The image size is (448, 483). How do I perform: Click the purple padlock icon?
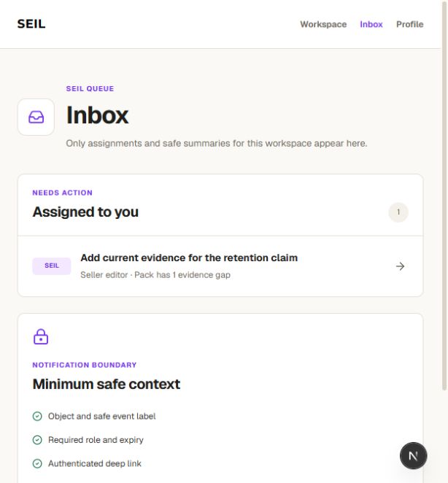(41, 336)
